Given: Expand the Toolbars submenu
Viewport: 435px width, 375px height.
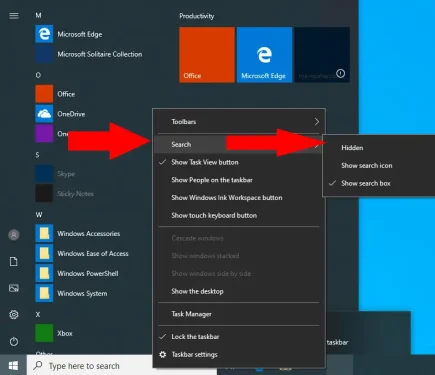Looking at the screenshot, I should (x=238, y=122).
